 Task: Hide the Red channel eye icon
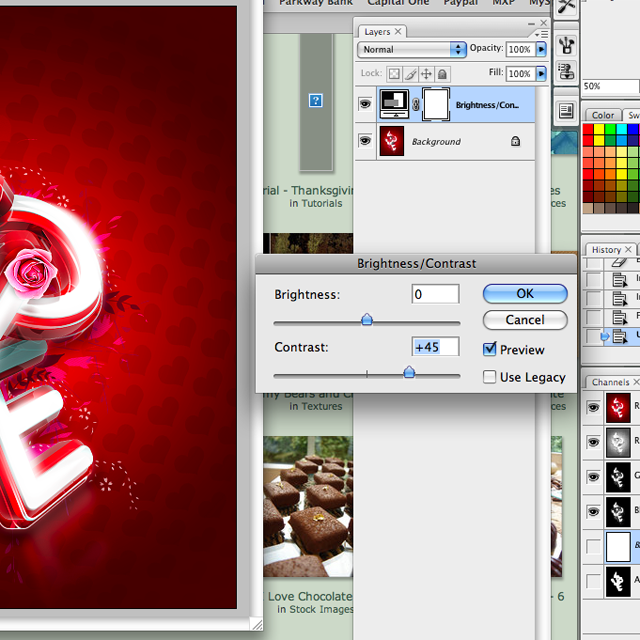coord(593,442)
